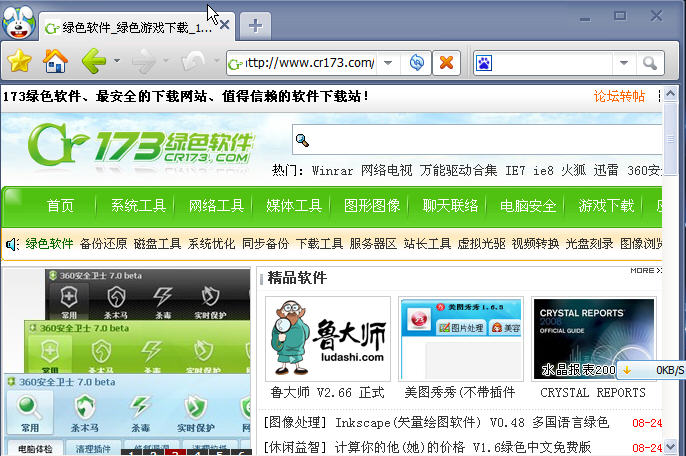Click the Winrar hot keyword link
The image size is (686, 456).
[x=332, y=171]
